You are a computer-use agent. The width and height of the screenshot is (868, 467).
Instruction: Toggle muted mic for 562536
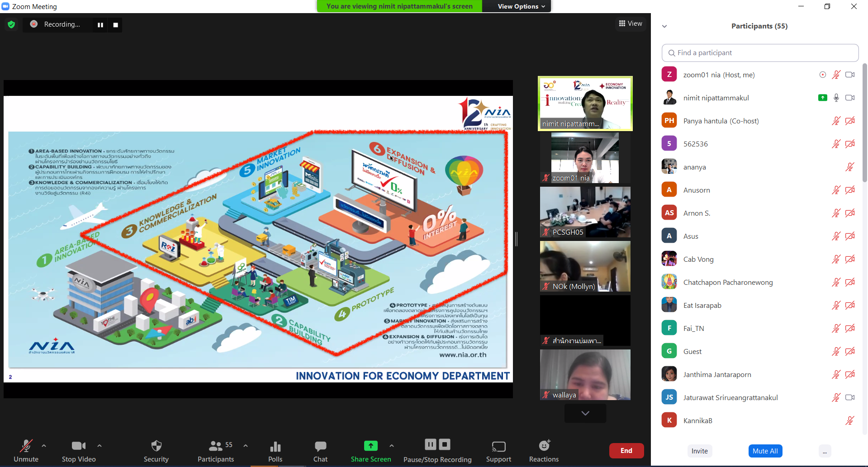pos(836,144)
